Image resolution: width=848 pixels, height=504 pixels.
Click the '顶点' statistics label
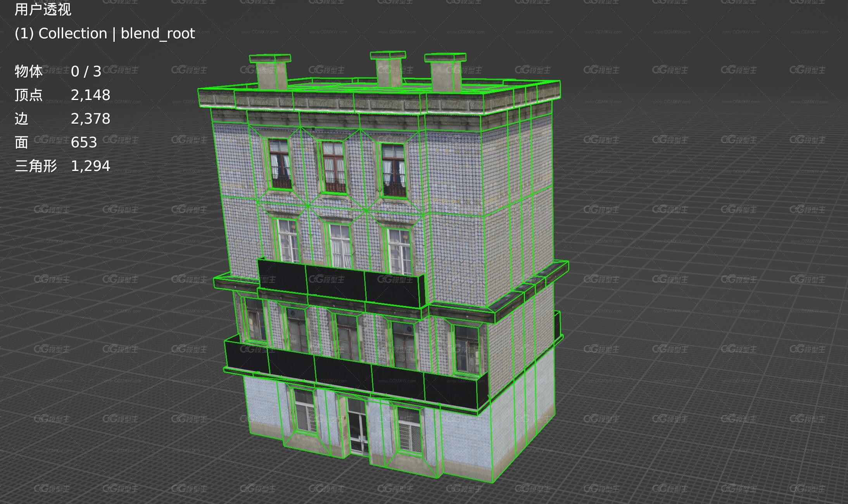tap(29, 95)
